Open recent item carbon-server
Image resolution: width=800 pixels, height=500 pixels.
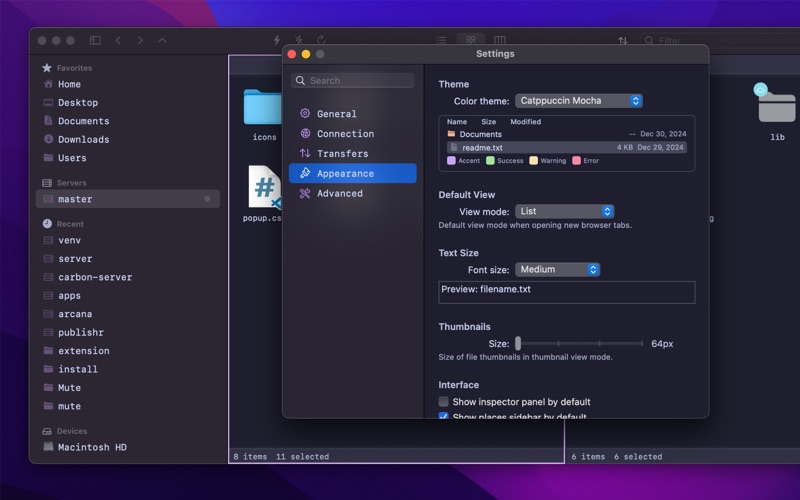click(x=95, y=277)
